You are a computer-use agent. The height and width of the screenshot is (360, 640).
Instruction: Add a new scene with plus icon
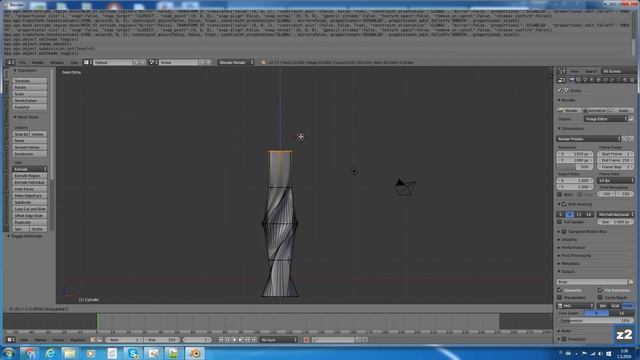[203, 62]
